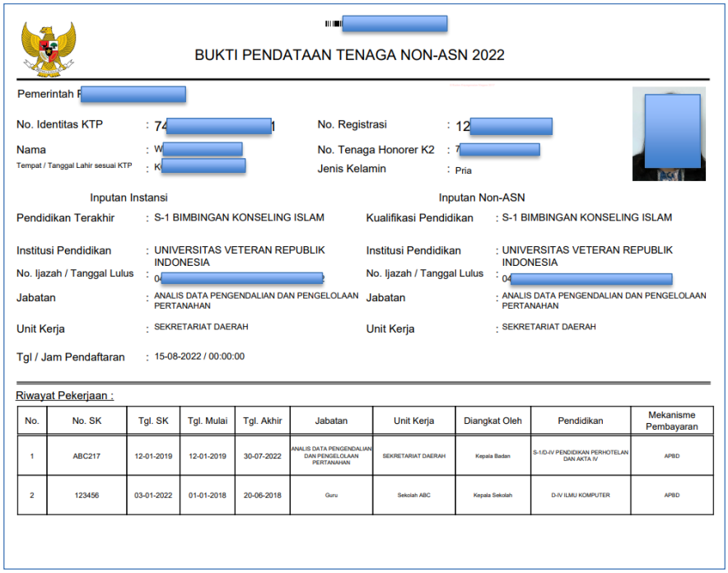Click 'D-IV ILMU KOMPUTER' cell
This screenshot has width=728, height=573.
point(581,496)
